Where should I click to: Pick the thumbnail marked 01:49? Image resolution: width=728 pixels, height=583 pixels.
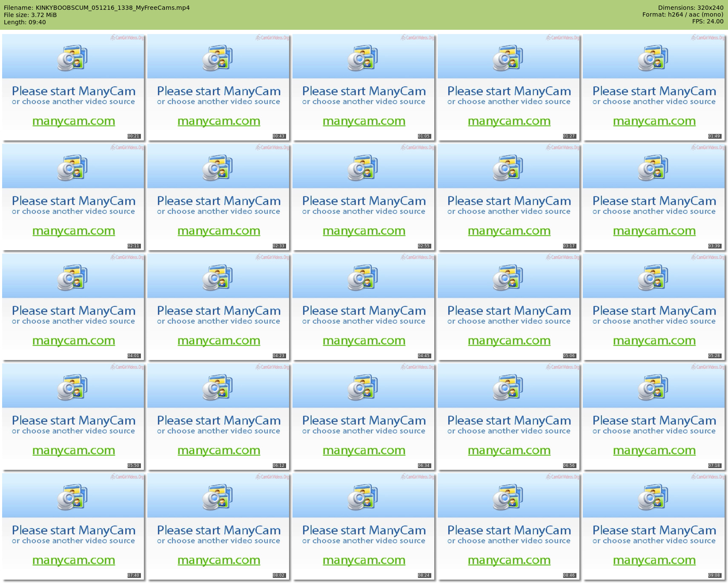click(654, 87)
